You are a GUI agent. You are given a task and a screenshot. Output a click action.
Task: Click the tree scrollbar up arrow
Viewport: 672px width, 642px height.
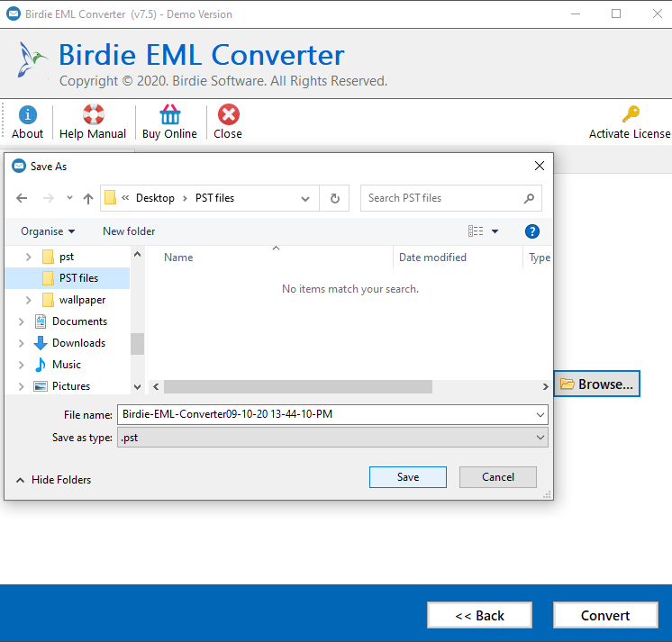137,254
